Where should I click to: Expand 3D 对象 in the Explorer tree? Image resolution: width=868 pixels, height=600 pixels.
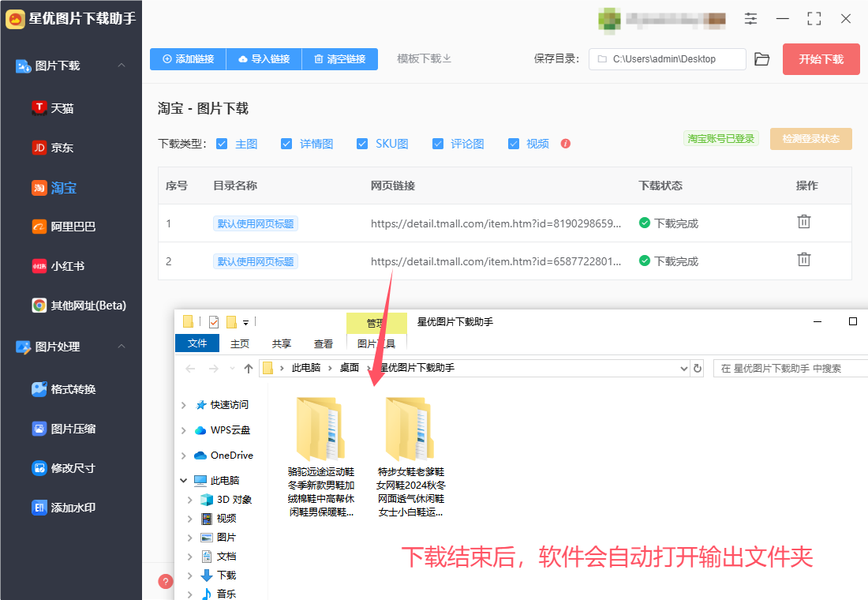(190, 500)
